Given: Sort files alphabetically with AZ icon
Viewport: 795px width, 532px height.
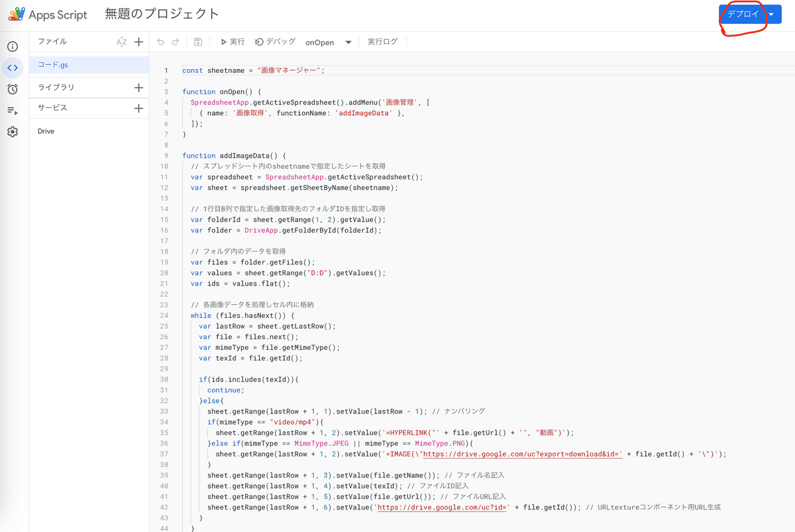Looking at the screenshot, I should (x=121, y=42).
